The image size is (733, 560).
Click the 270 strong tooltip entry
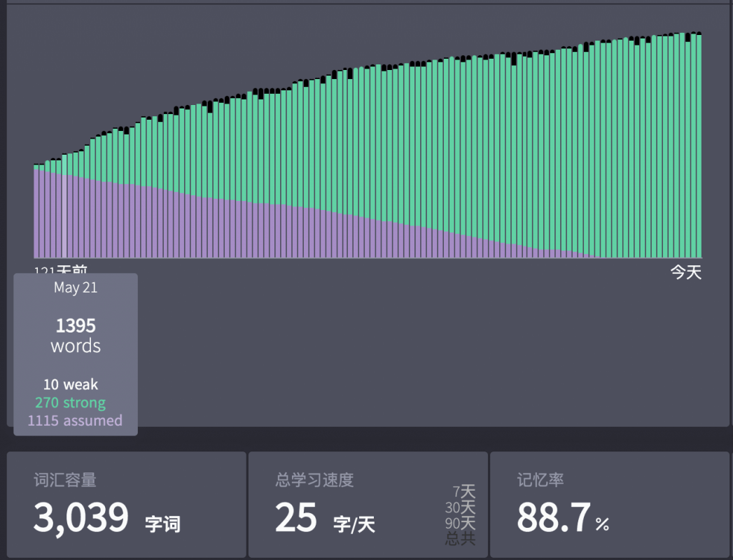pos(71,402)
